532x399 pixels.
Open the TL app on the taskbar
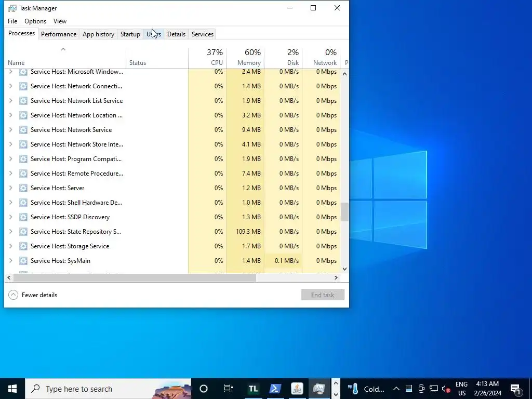coord(253,389)
